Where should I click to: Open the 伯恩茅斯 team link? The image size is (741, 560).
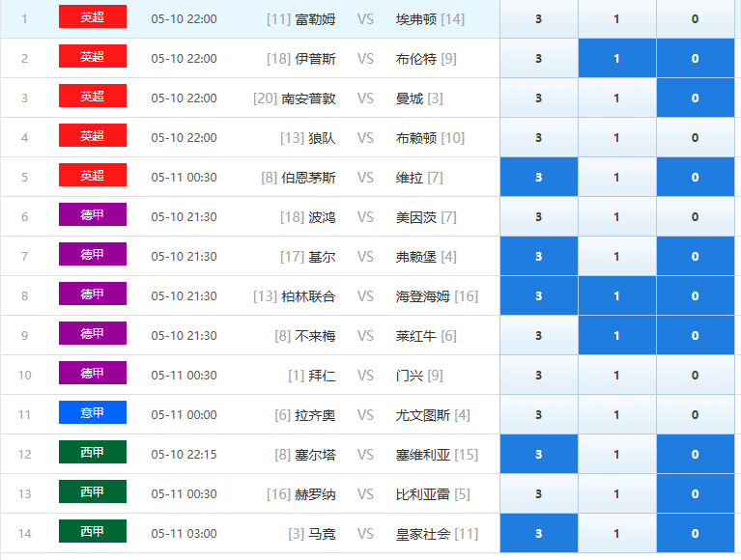308,178
